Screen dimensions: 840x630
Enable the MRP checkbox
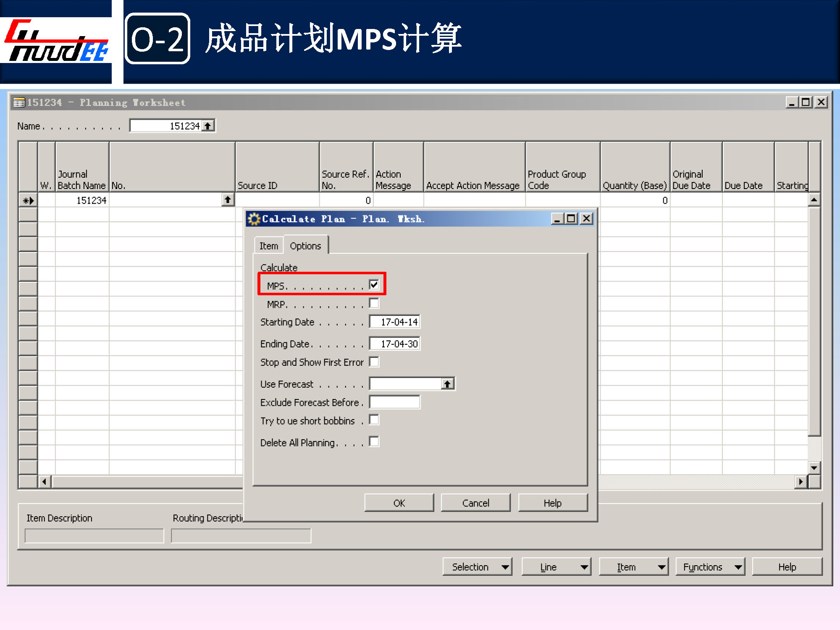pos(374,303)
